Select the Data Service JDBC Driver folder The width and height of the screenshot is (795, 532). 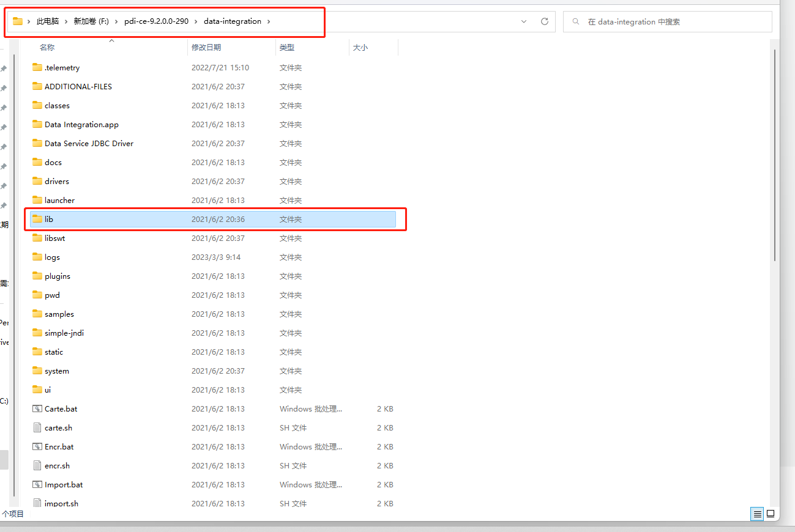[89, 143]
